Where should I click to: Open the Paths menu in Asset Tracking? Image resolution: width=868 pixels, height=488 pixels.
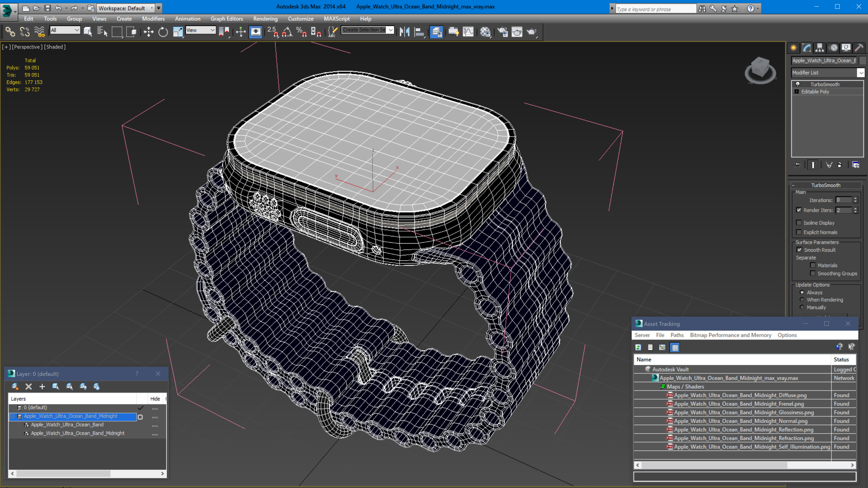coord(677,335)
